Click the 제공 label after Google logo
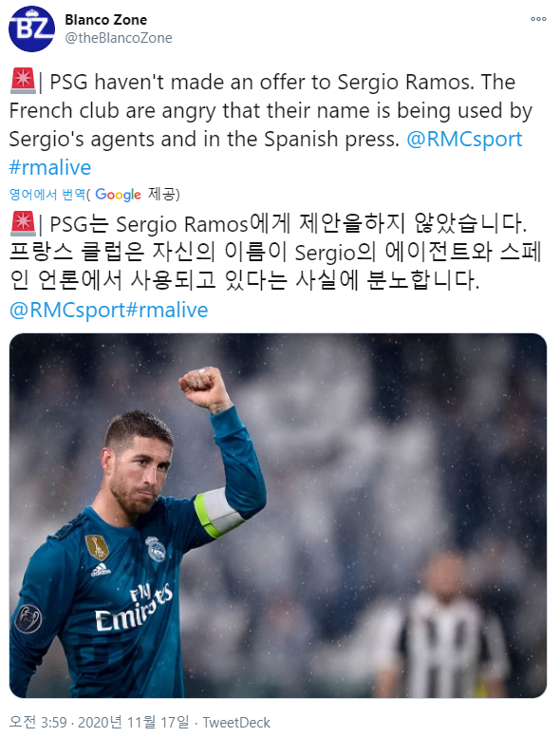 (x=161, y=194)
